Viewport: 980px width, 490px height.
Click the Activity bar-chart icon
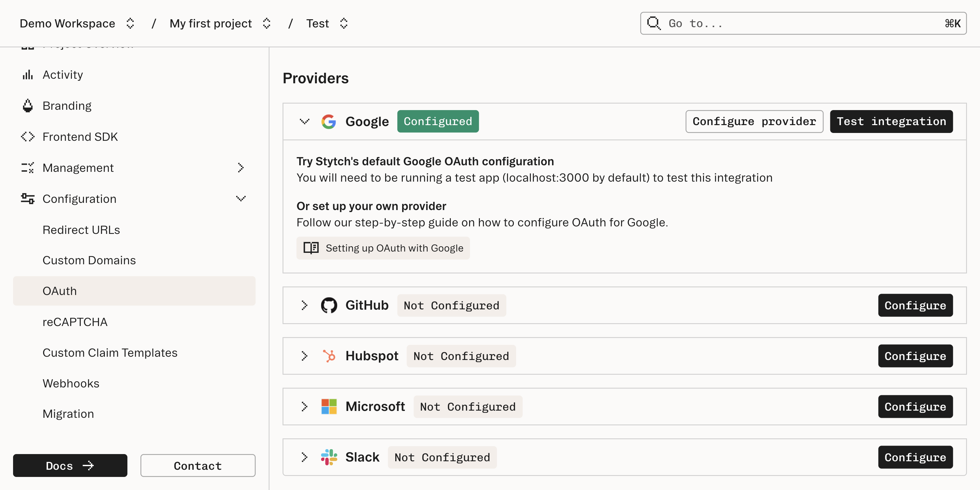point(27,74)
